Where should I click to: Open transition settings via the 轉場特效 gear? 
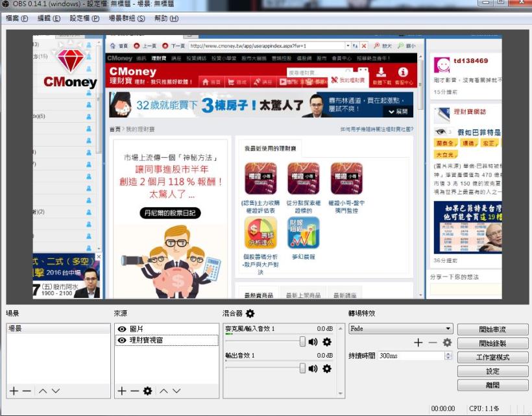tap(446, 342)
